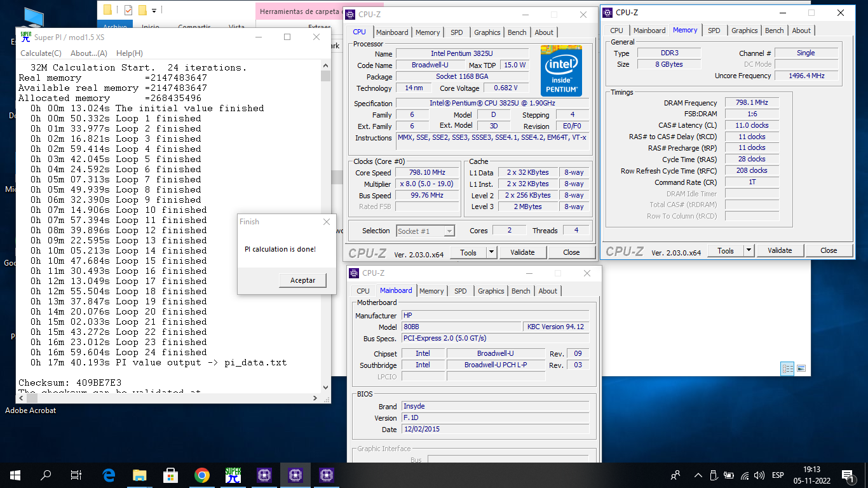Click Super PI vertical scrollbar up arrow

[x=326, y=65]
